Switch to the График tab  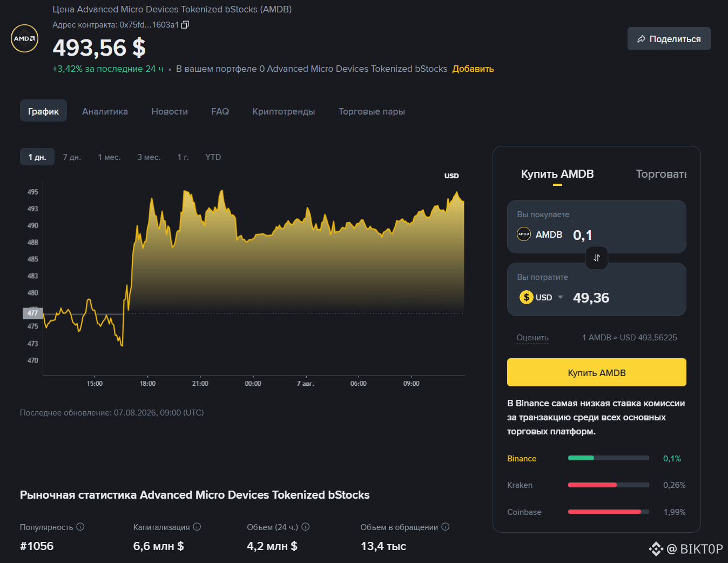pyautogui.click(x=44, y=111)
